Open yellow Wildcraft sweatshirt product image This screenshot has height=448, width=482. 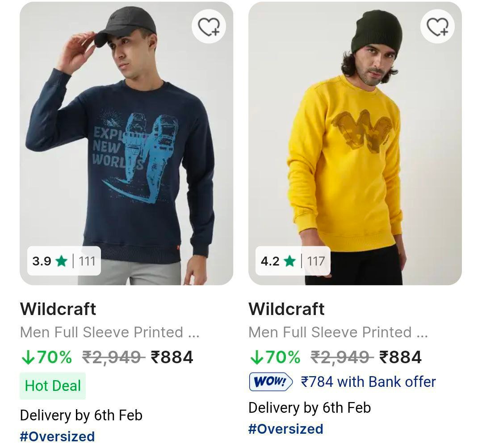tap(355, 143)
